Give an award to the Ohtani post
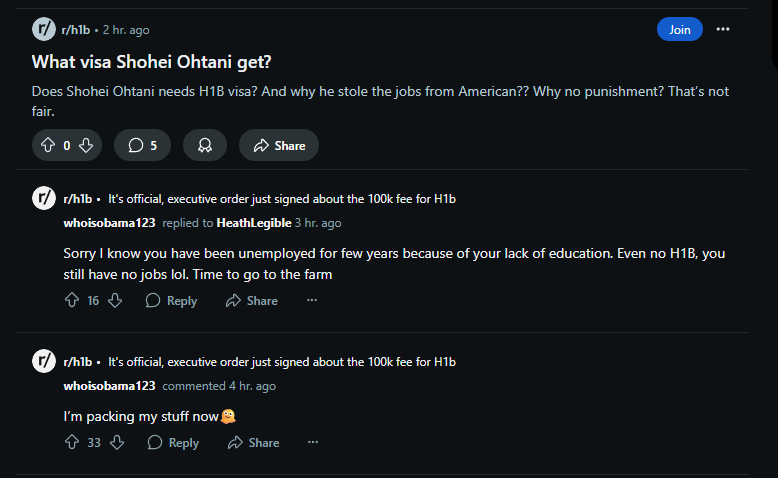Screen dimensions: 778x478 [205, 145]
